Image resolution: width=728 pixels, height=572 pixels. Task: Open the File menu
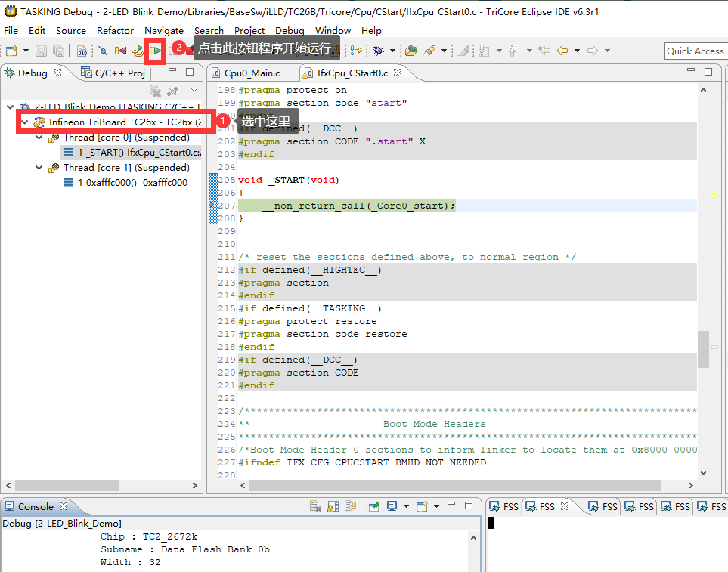[11, 31]
